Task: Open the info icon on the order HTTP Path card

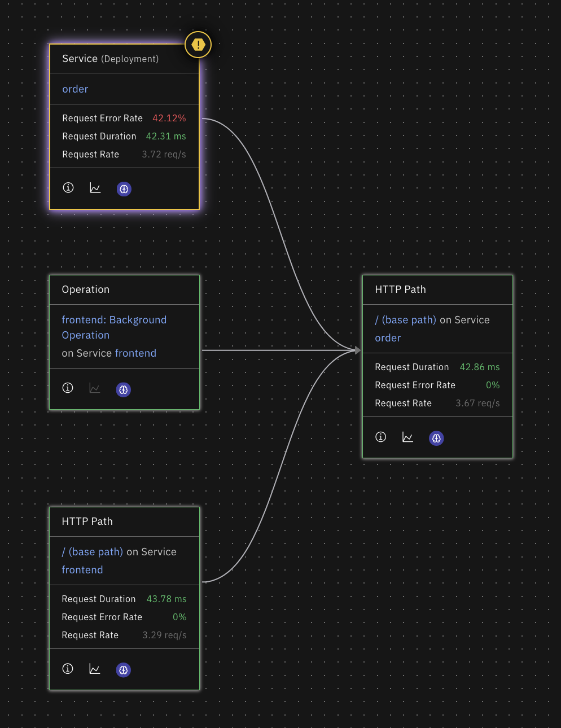Action: coord(380,436)
